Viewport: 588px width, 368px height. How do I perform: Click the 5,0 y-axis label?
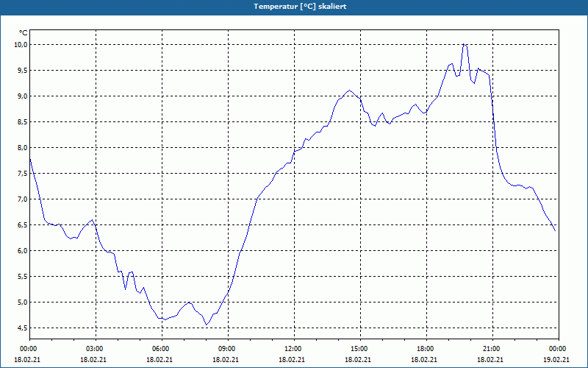tap(23, 302)
